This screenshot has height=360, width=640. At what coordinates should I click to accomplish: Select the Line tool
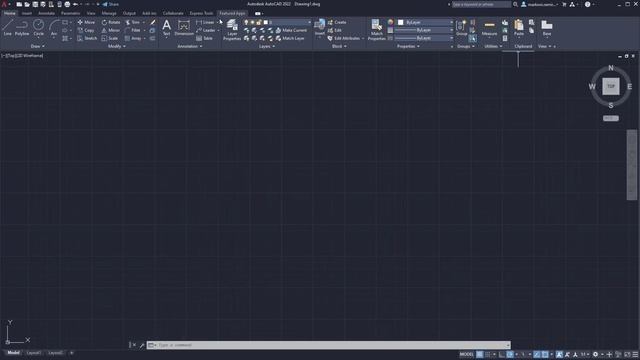tap(7, 28)
